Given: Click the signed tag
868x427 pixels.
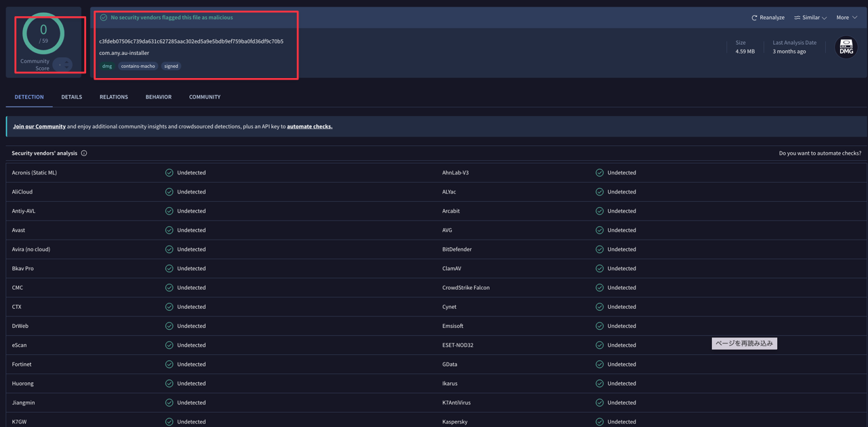Looking at the screenshot, I should [171, 67].
